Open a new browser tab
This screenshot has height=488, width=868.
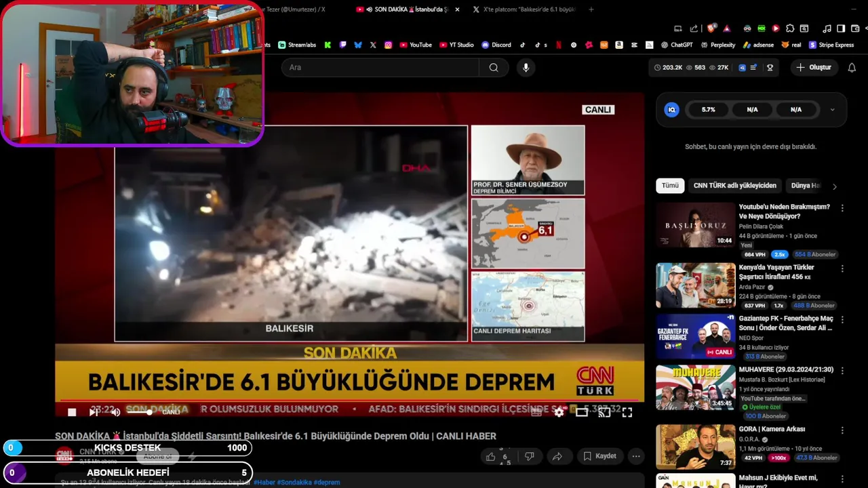pyautogui.click(x=591, y=9)
